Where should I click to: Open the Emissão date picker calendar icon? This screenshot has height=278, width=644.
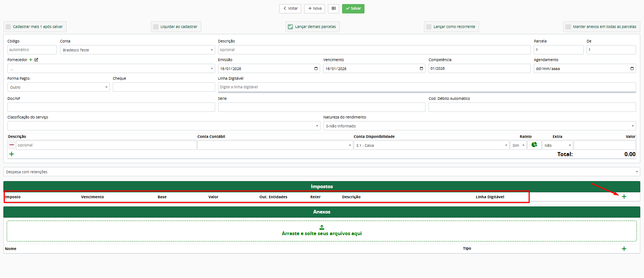316,69
